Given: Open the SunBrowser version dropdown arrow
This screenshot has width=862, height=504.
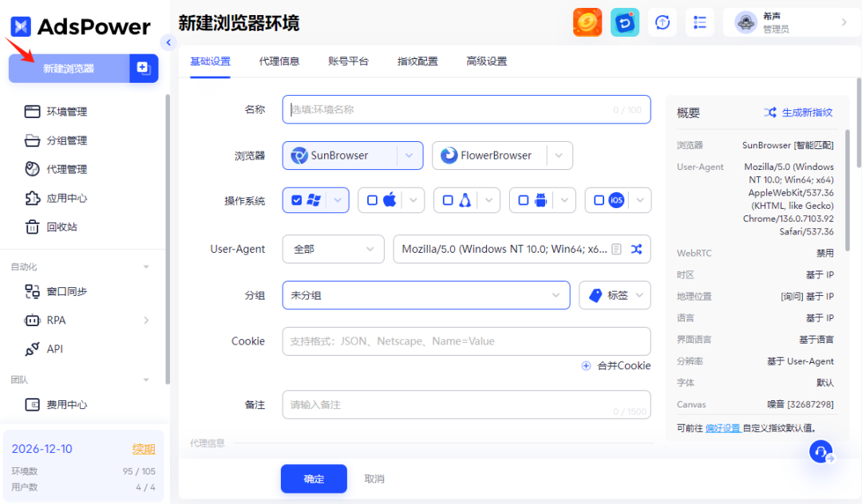Looking at the screenshot, I should point(409,156).
